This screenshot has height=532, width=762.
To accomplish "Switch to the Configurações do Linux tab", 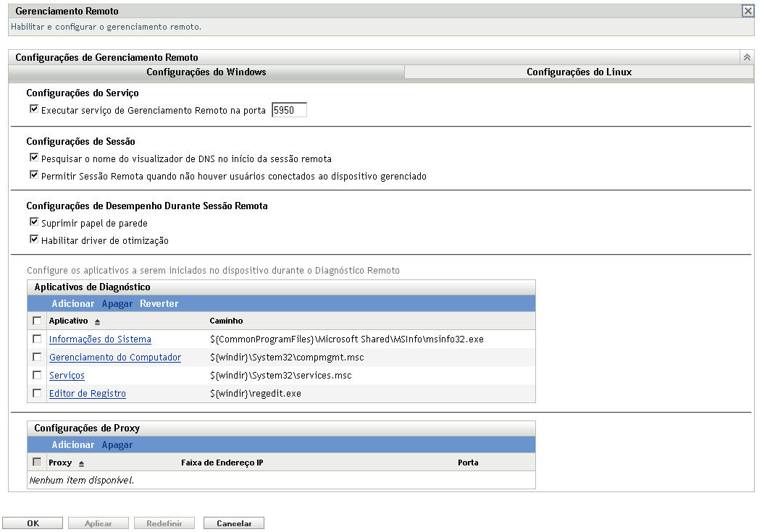I will pyautogui.click(x=579, y=72).
